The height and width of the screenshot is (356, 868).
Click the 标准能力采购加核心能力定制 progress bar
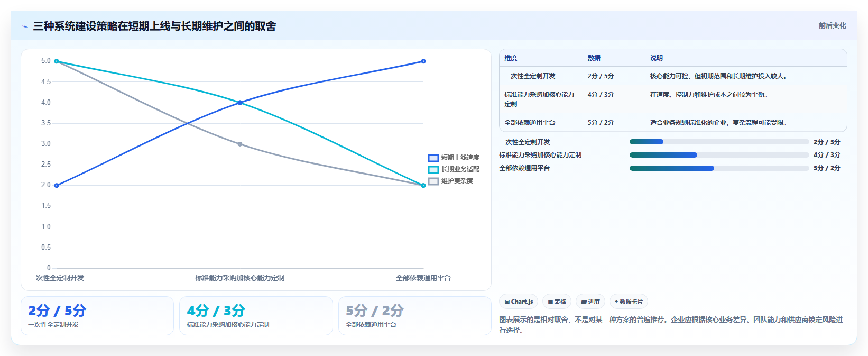(719, 155)
